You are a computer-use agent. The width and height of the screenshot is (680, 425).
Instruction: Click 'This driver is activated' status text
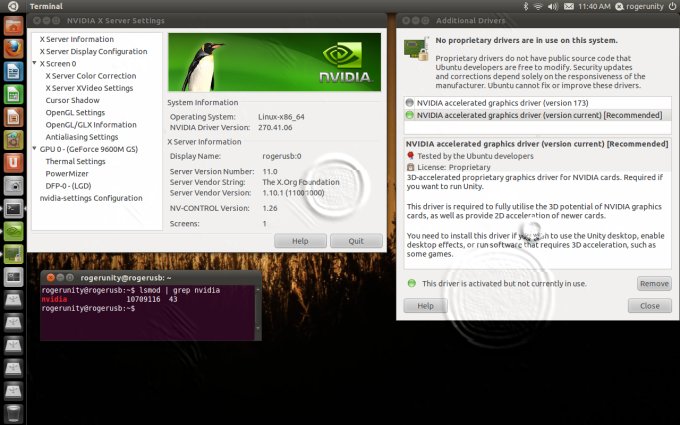[x=504, y=284]
